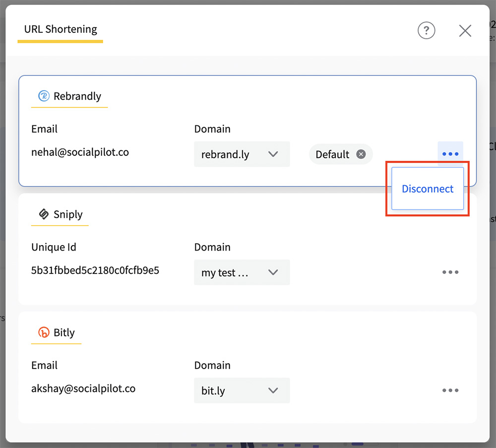Click the Domain label in Sniply card

click(x=212, y=247)
